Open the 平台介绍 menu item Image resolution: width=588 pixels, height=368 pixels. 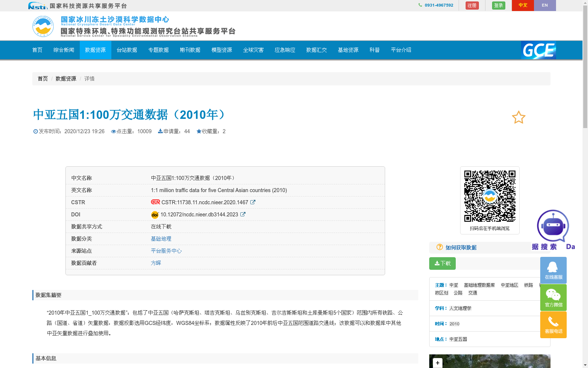pyautogui.click(x=401, y=50)
